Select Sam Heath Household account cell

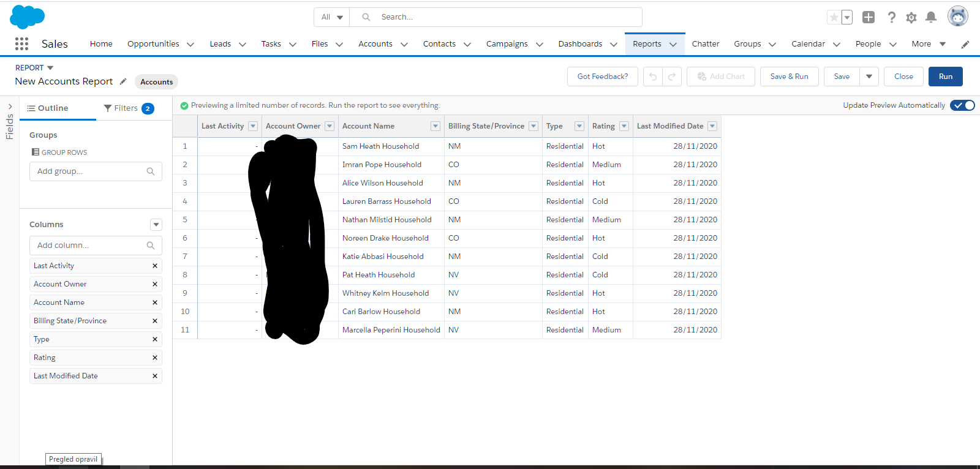(391, 146)
